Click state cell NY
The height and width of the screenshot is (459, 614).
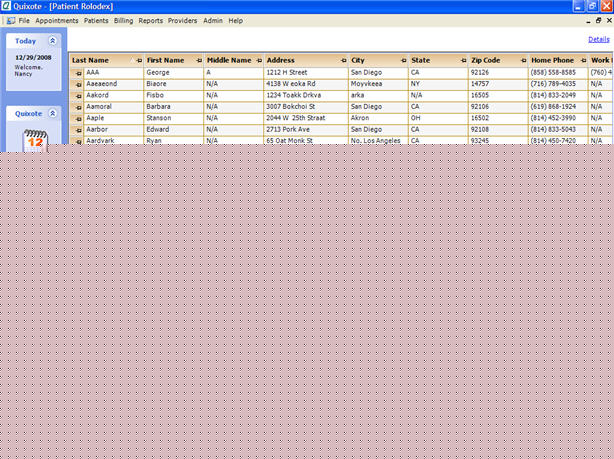[x=438, y=84]
